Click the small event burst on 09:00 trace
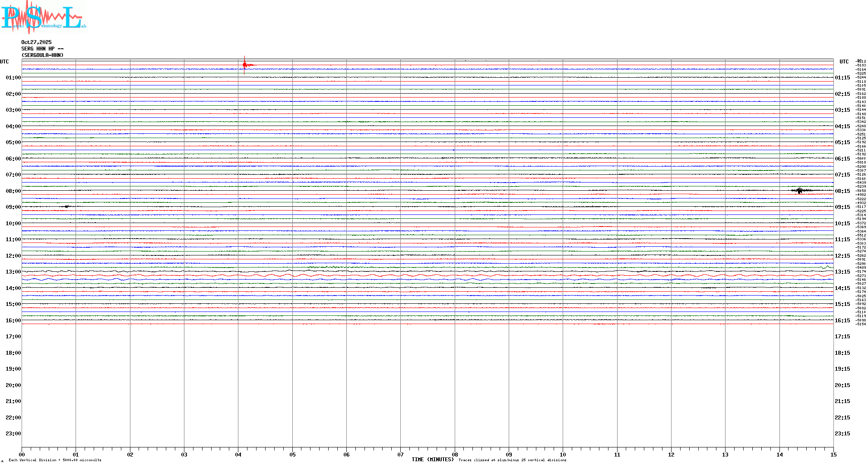 tap(67, 207)
